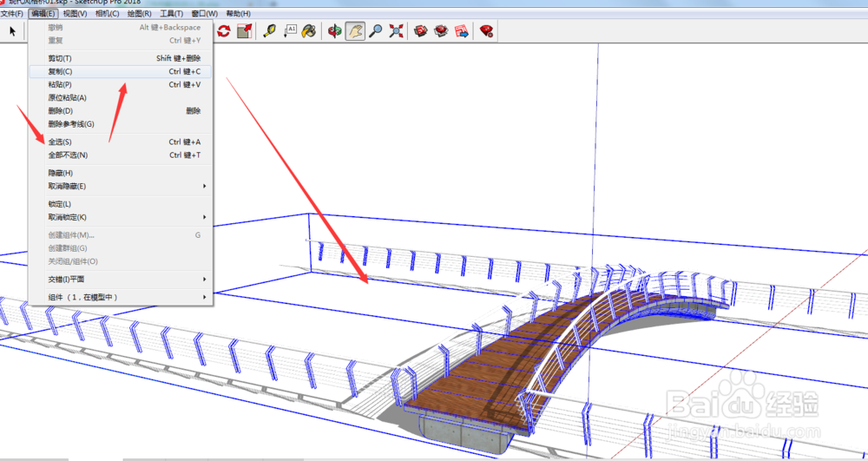
Task: Choose 粘贴(P) from the Edit menu
Action: [121, 85]
